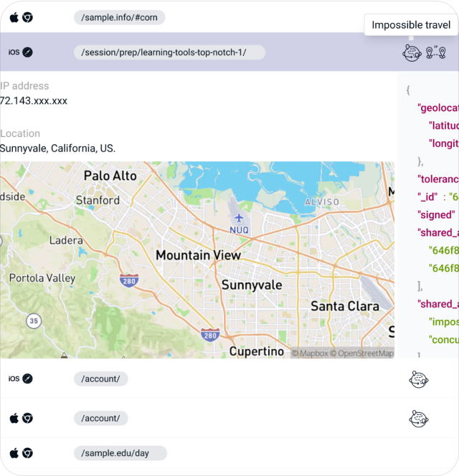Expand the /sample.info/#corn path row

tap(119, 17)
